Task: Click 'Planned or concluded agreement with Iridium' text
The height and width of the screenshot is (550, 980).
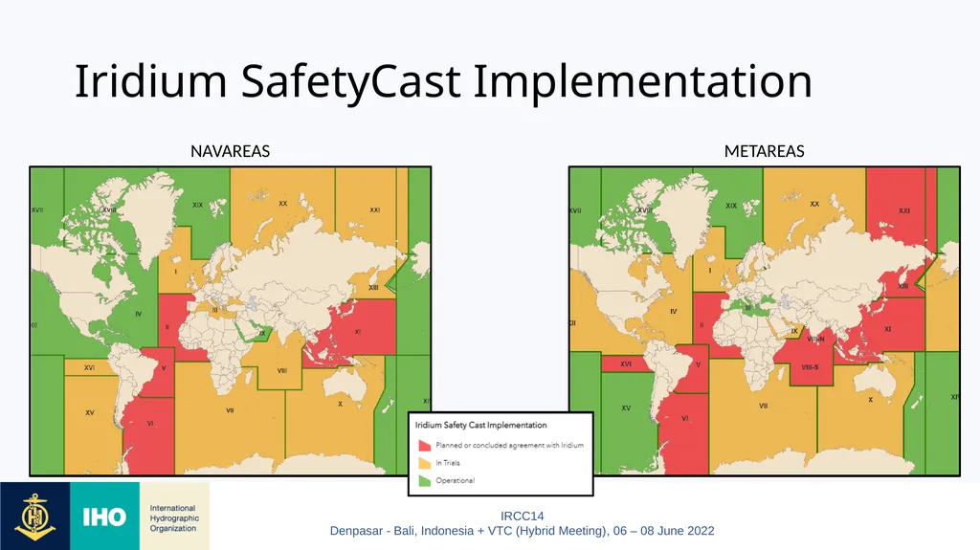Action: (509, 446)
